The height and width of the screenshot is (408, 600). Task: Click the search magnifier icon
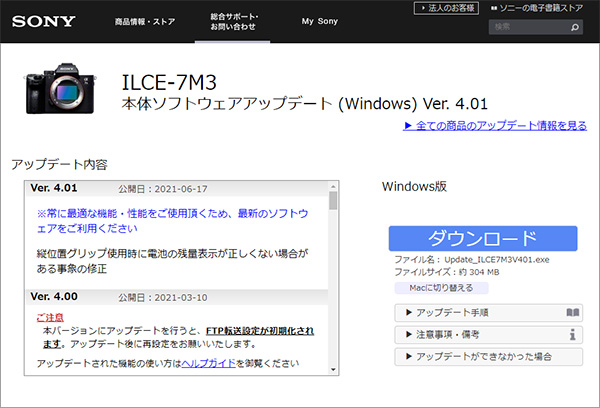tap(575, 27)
